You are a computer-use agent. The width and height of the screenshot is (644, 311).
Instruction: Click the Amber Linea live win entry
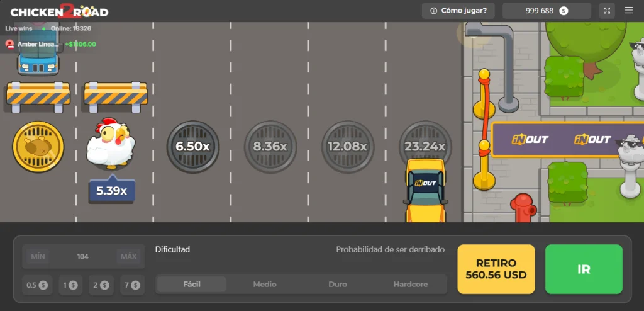click(x=50, y=44)
